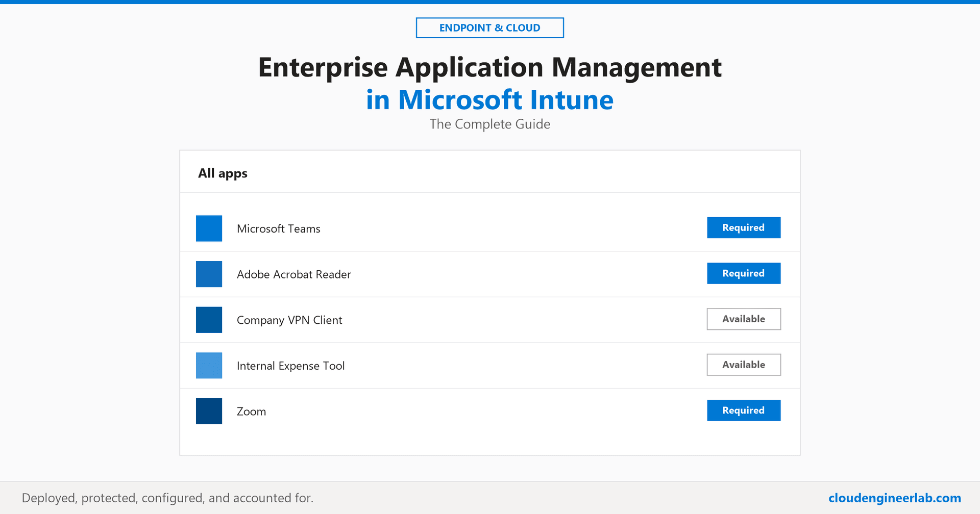Screen dimensions: 980x514
Task: Click the Zoom app icon square
Action: point(209,411)
